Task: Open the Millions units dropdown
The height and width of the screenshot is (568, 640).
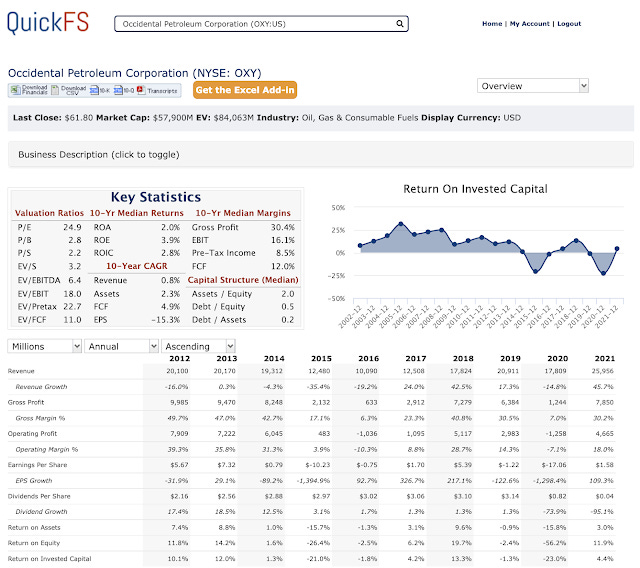Action: click(x=44, y=346)
